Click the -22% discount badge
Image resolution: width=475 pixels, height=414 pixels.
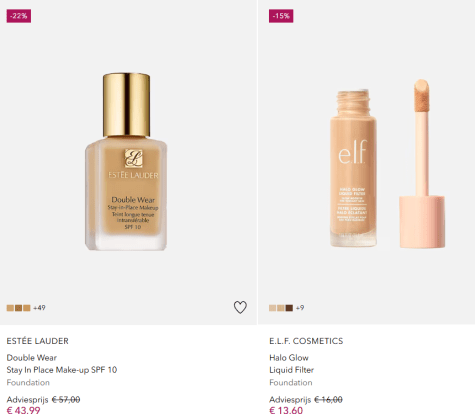pyautogui.click(x=19, y=16)
